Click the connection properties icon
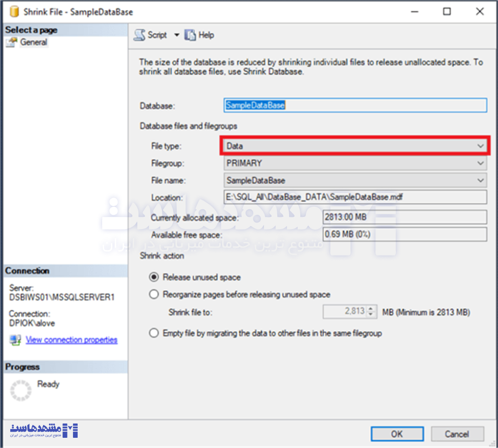The image size is (498, 448). click(x=15, y=340)
